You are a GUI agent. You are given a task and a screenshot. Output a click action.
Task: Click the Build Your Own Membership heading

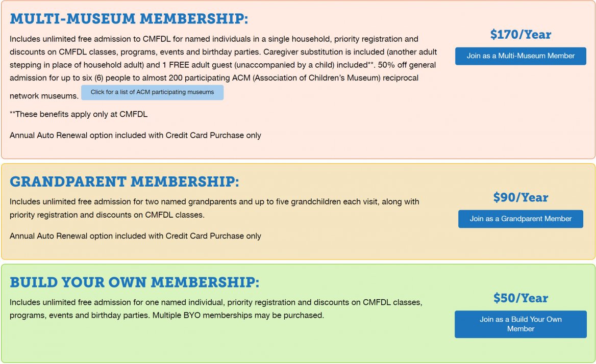pos(134,282)
